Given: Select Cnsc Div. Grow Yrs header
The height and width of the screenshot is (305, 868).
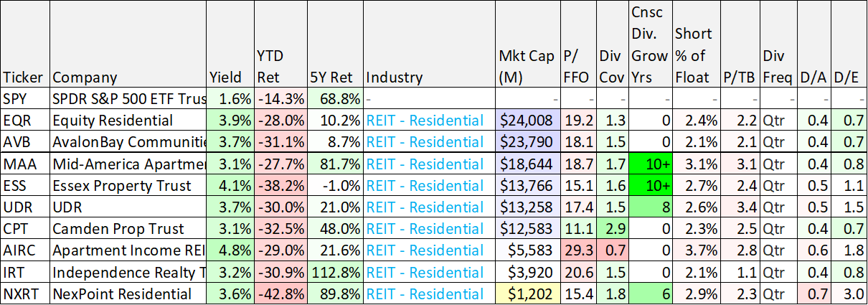Looking at the screenshot, I should click(x=650, y=44).
